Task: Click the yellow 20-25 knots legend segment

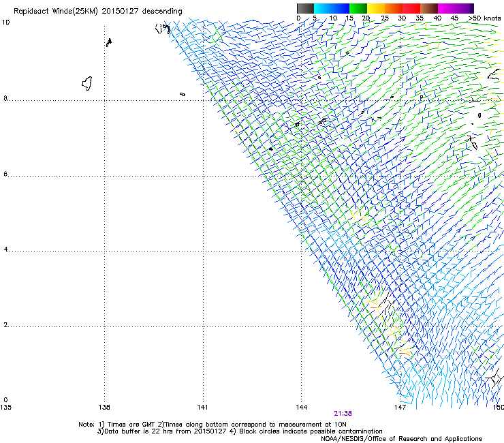Action: coord(376,8)
